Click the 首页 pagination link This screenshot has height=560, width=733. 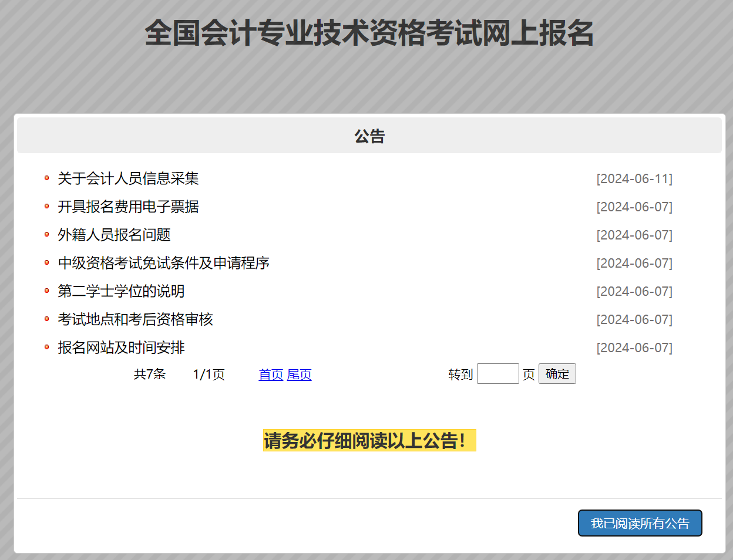[270, 375]
